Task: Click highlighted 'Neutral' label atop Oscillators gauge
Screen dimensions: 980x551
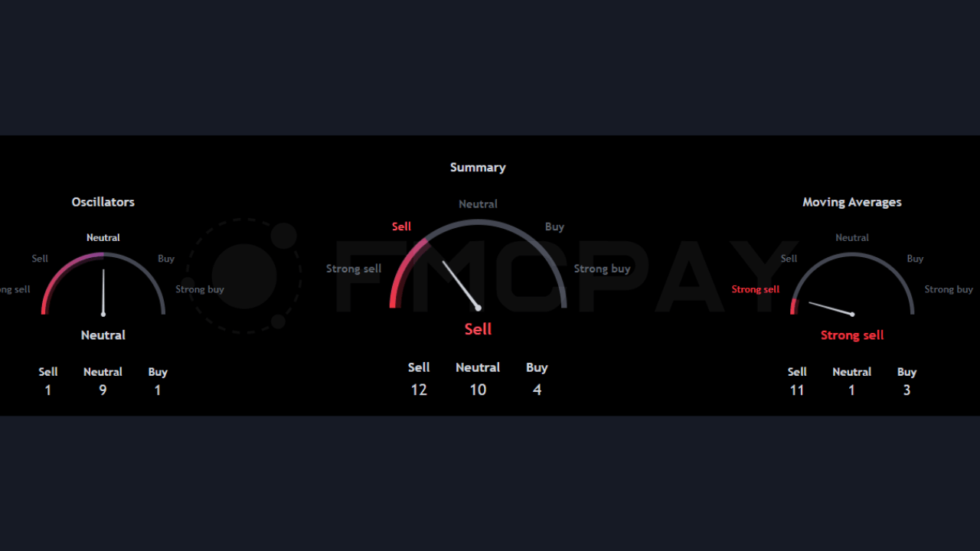Action: pyautogui.click(x=103, y=238)
